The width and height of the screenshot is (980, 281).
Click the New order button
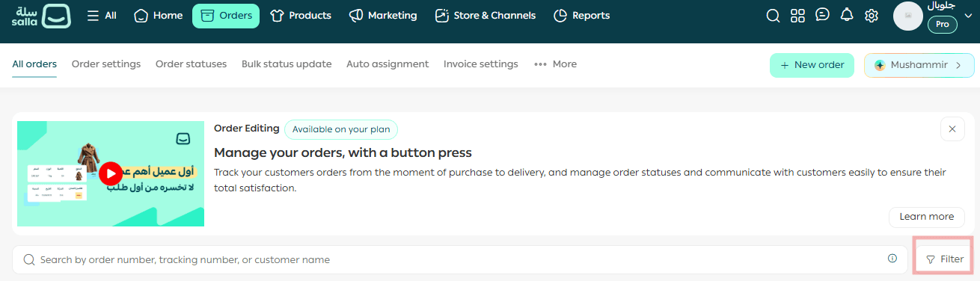(x=812, y=65)
